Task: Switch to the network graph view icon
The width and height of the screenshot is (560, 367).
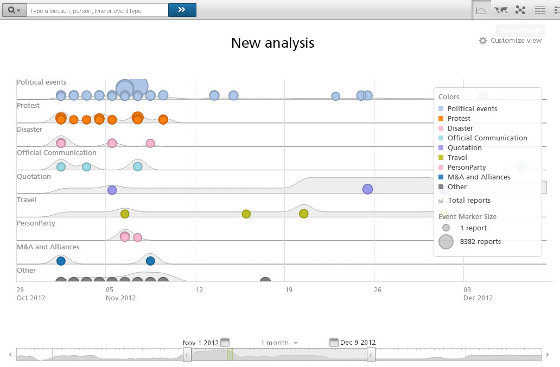Action: click(x=520, y=10)
